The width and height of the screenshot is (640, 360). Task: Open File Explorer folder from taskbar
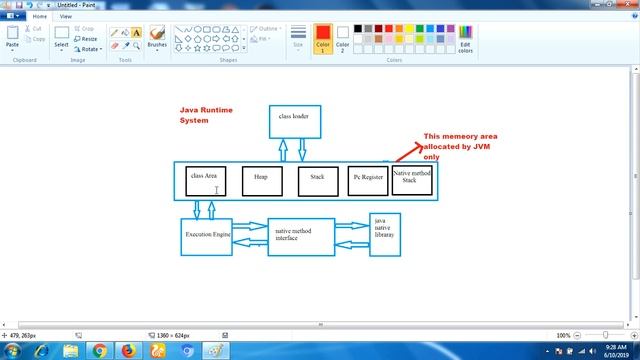click(x=70, y=351)
